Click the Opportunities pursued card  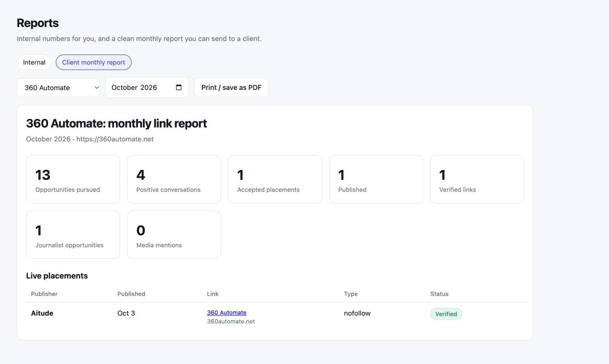[x=73, y=179]
